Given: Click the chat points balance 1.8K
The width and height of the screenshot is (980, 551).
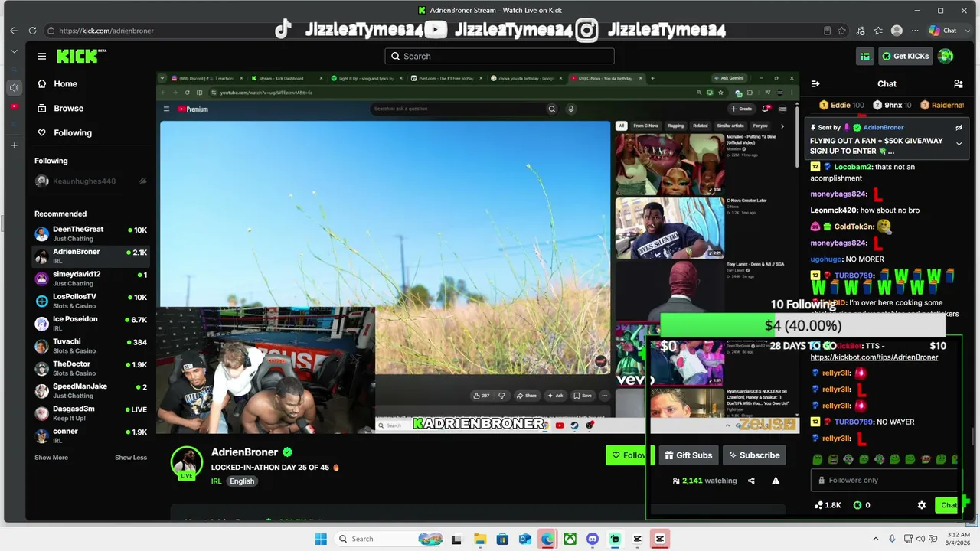Looking at the screenshot, I should [828, 505].
